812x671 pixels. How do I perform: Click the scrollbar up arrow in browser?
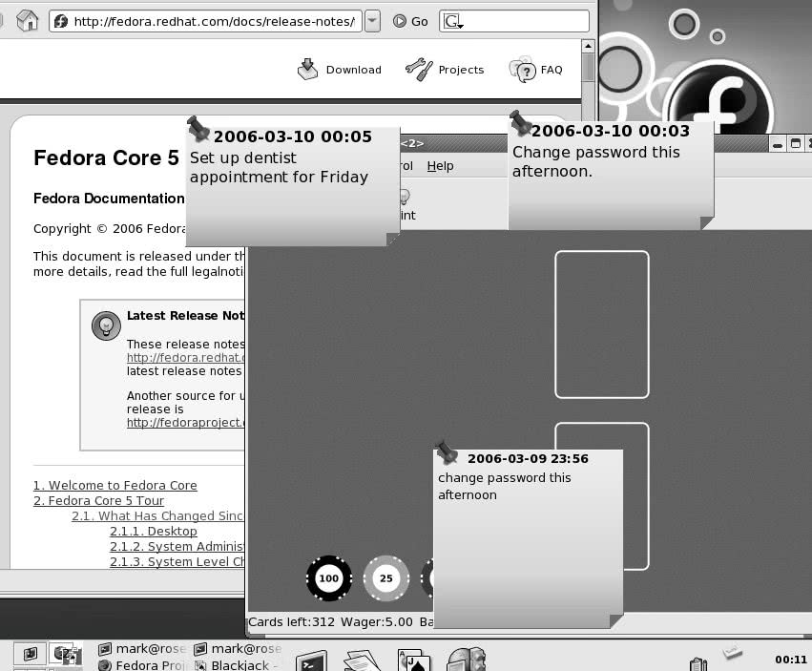click(588, 46)
